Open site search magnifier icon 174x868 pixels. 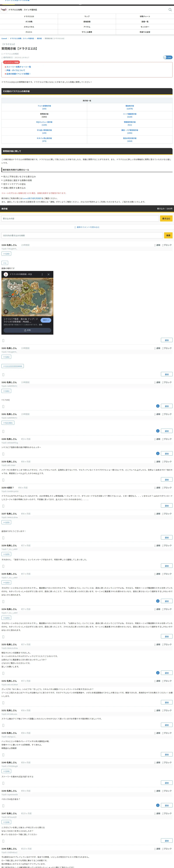[x=170, y=10]
